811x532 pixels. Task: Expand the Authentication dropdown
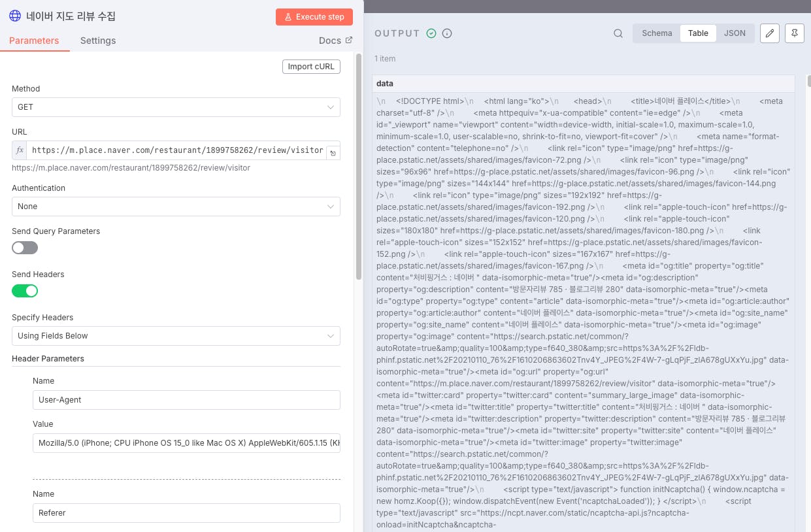(176, 207)
